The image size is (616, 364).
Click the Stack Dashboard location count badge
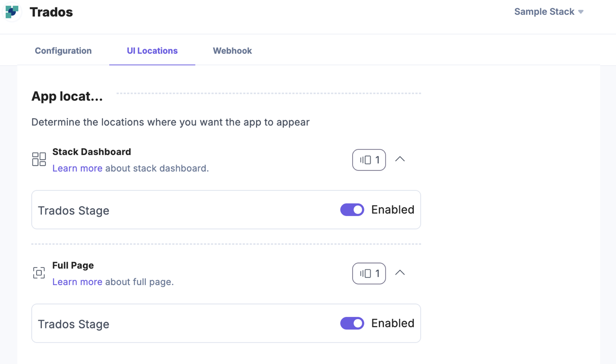pyautogui.click(x=369, y=160)
